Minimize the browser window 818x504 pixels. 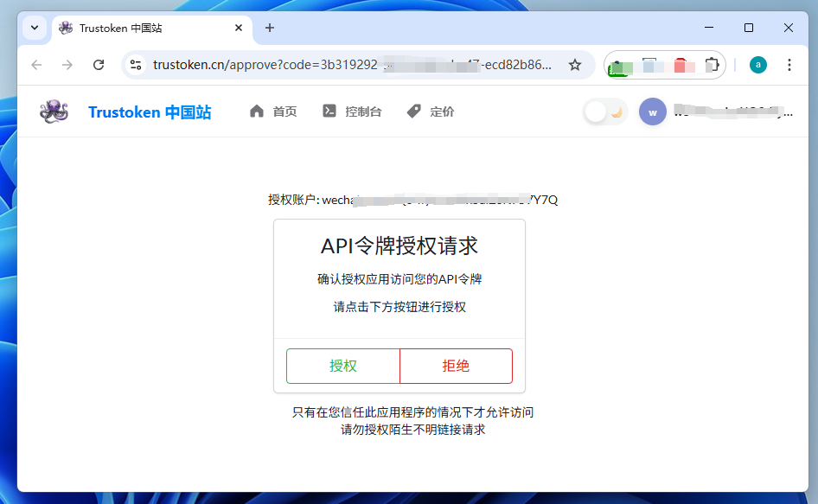point(709,28)
